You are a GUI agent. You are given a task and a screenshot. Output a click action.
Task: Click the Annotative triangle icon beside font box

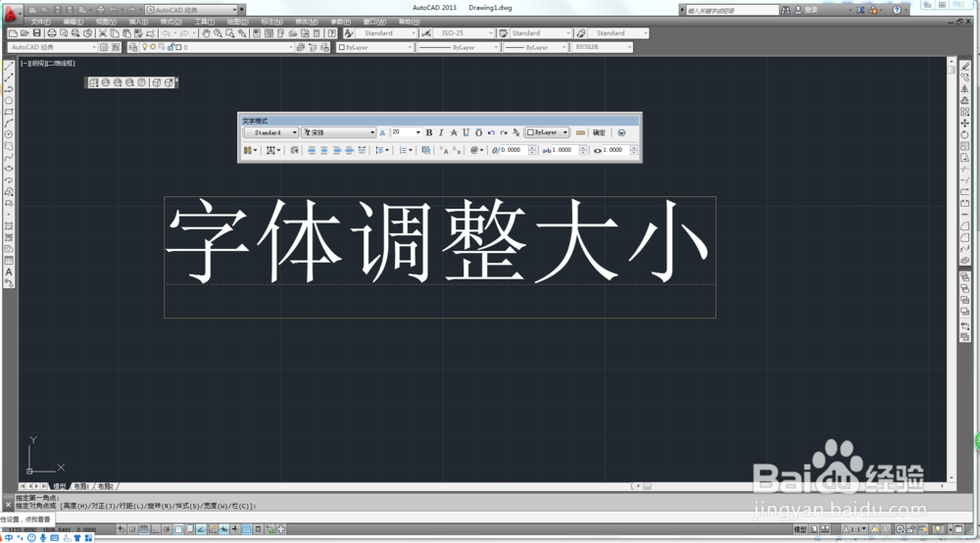[382, 132]
